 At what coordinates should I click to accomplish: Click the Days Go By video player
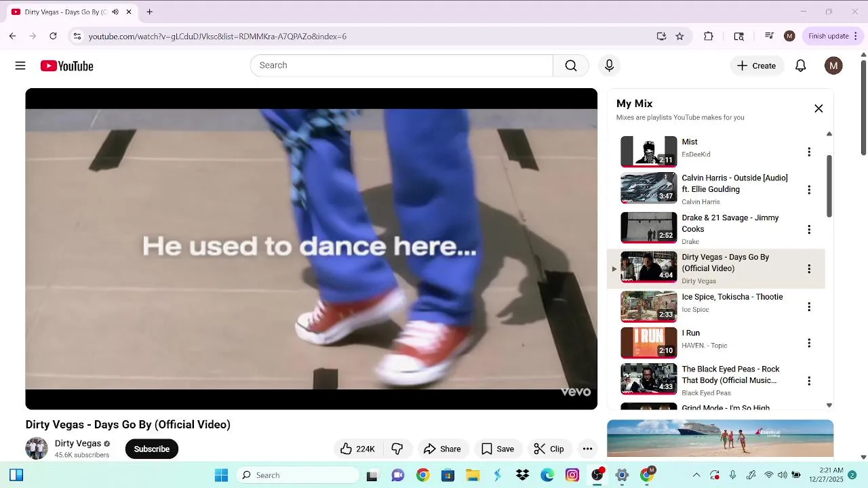pyautogui.click(x=311, y=249)
